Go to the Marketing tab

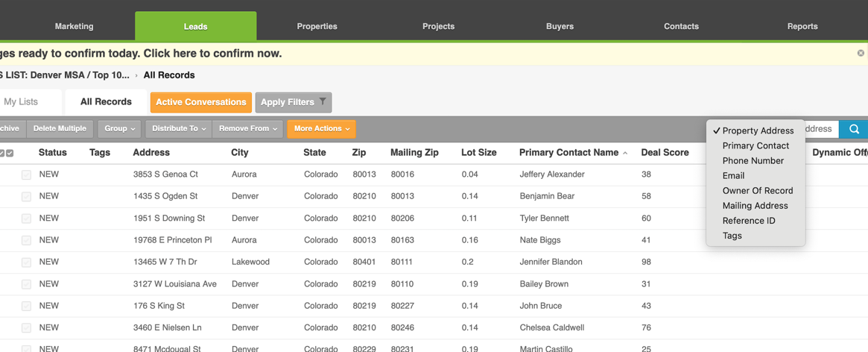(x=75, y=26)
